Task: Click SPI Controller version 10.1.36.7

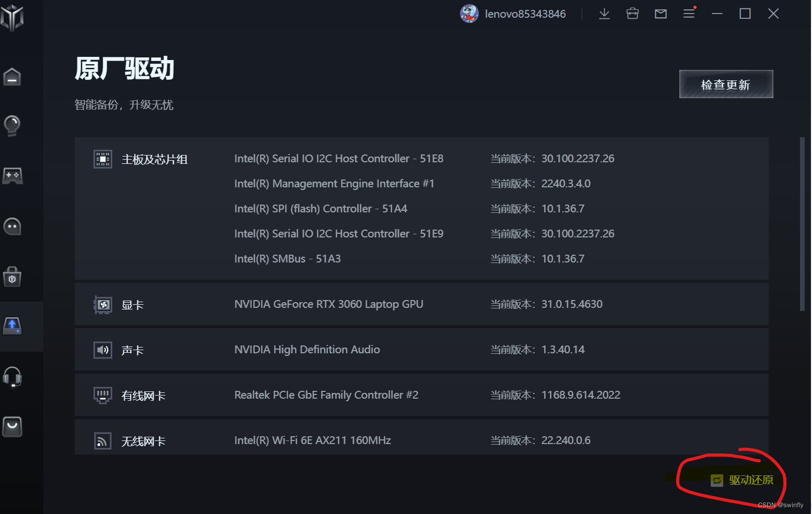Action: pos(563,209)
